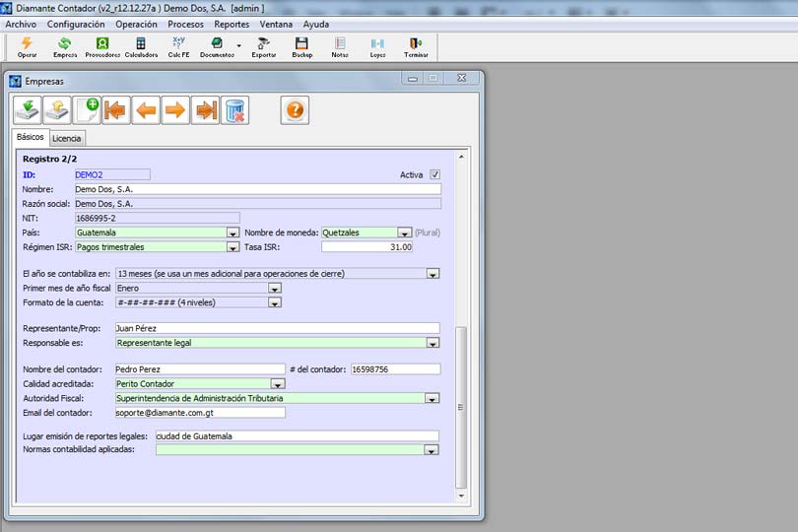798x532 pixels.
Task: Click the NIT field
Action: (158, 219)
